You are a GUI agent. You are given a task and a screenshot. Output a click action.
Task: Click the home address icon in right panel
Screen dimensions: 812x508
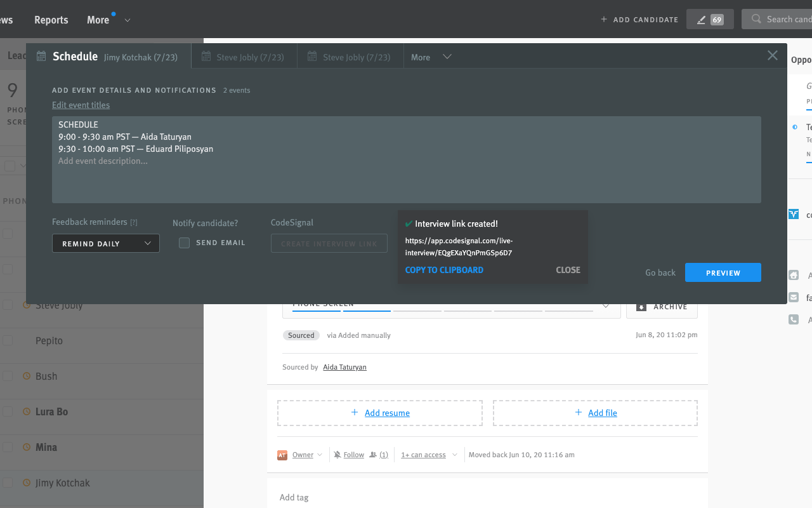click(x=794, y=275)
